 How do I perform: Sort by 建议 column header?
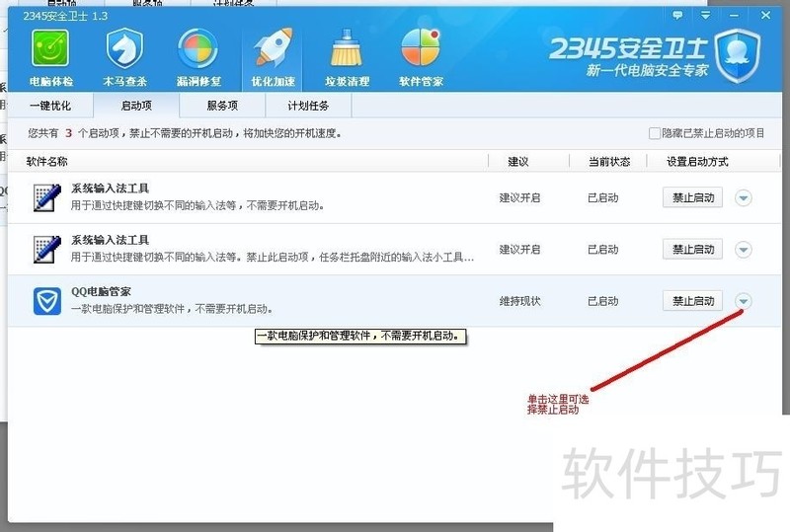[x=517, y=162]
